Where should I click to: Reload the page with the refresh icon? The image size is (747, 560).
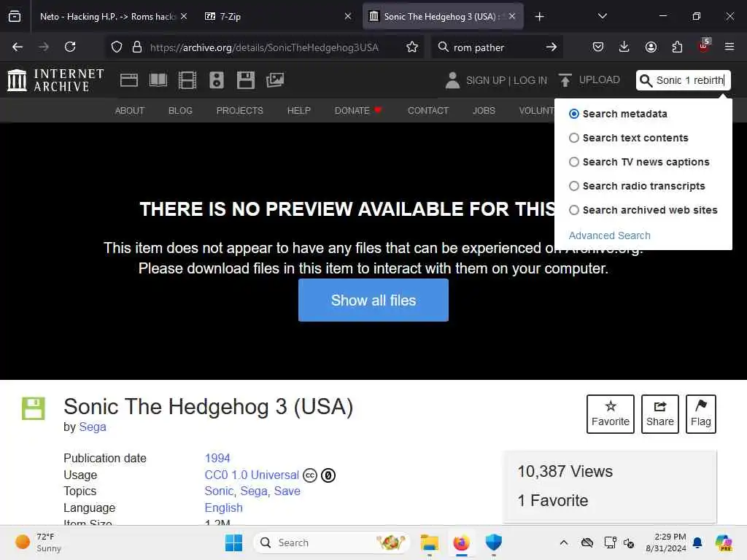[x=70, y=47]
